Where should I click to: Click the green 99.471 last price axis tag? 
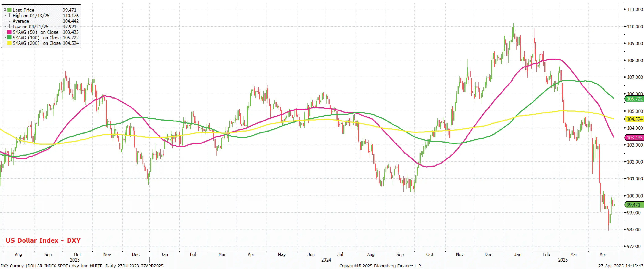click(634, 205)
